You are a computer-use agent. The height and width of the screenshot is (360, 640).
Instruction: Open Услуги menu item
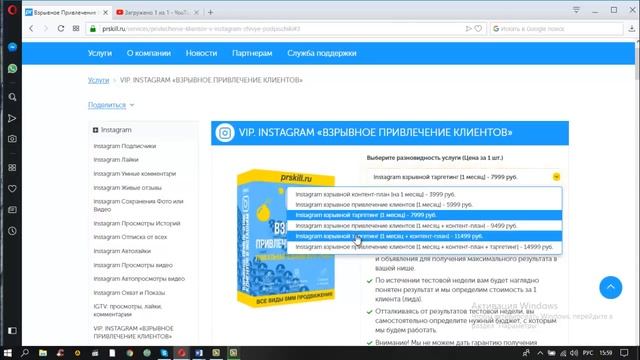click(x=100, y=53)
